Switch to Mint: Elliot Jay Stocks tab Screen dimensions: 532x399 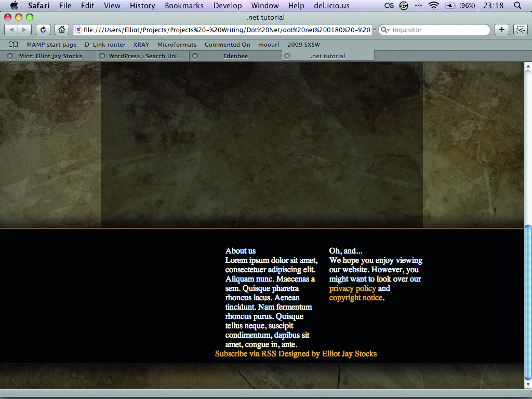click(x=50, y=56)
